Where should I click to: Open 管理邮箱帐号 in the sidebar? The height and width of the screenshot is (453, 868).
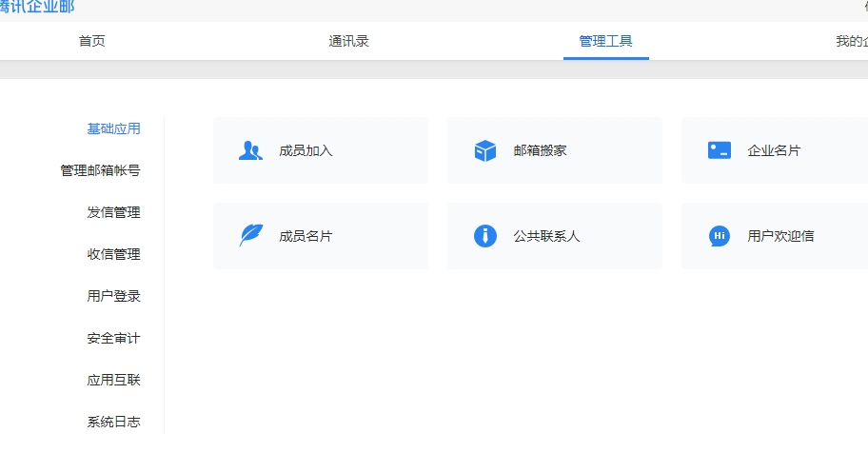coord(100,170)
